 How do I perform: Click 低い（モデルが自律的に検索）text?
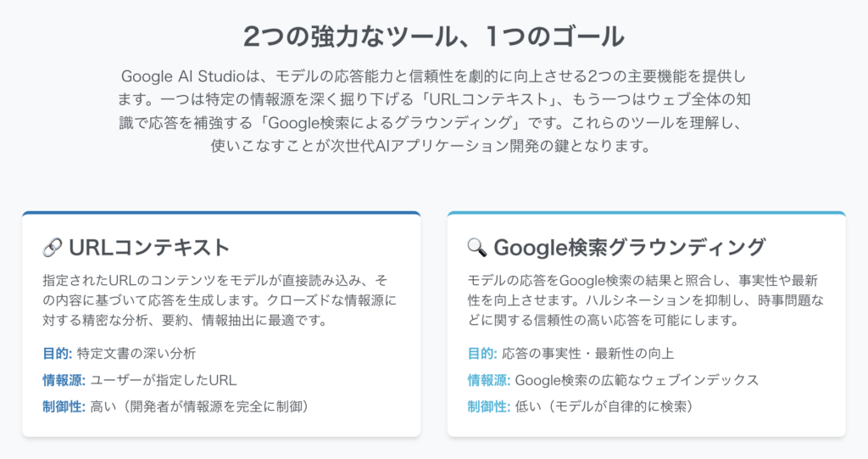[x=604, y=406]
